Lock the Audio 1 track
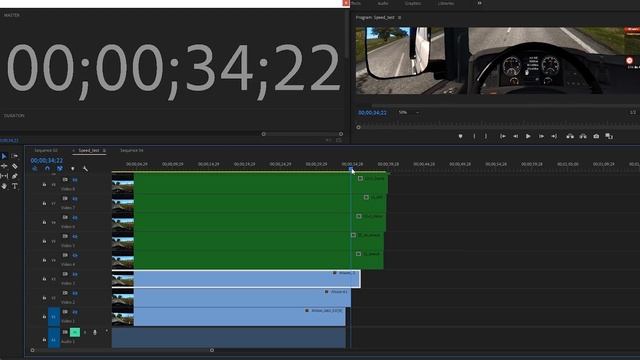 [x=44, y=340]
